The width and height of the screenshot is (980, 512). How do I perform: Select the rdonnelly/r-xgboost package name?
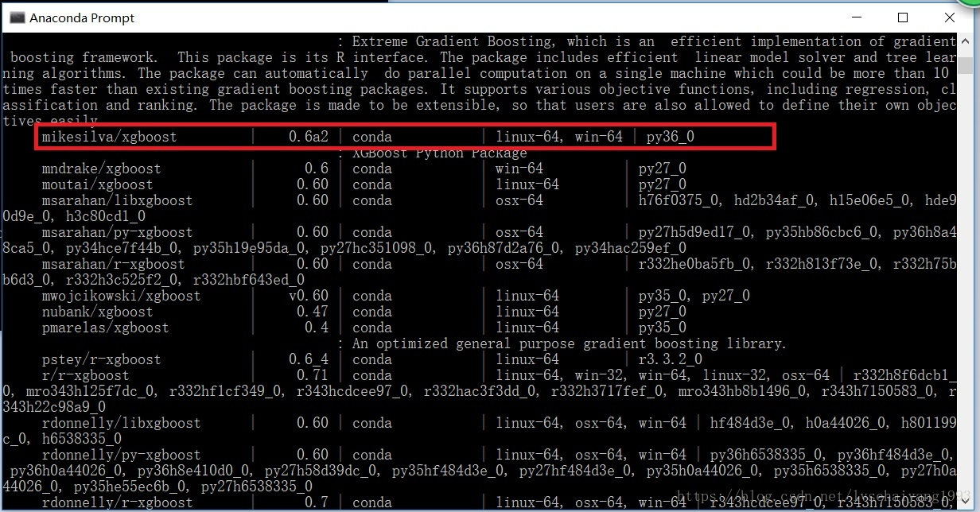coord(118,502)
